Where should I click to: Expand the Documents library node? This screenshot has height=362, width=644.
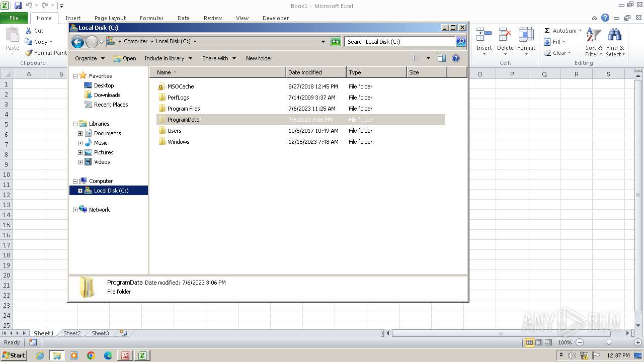click(80, 133)
